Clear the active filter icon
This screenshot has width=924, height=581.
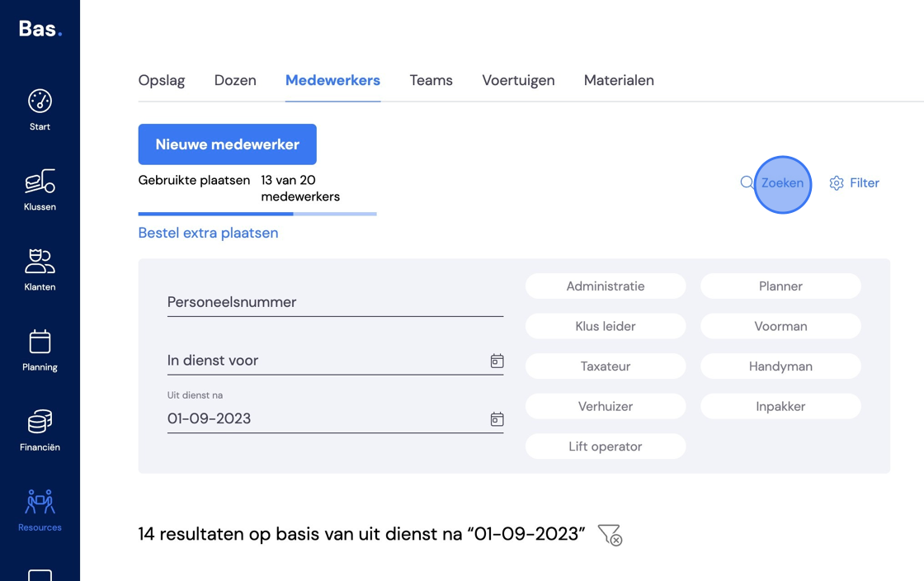[x=610, y=535]
